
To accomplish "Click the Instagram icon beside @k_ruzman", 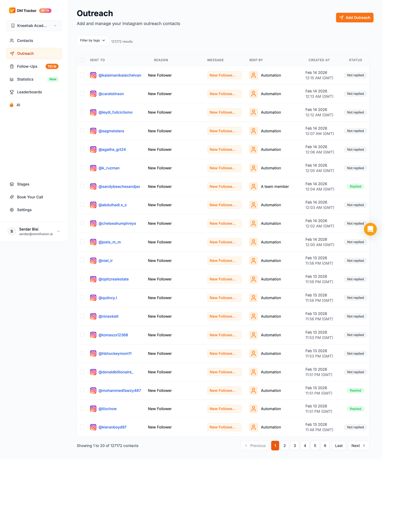I will pyautogui.click(x=93, y=168).
